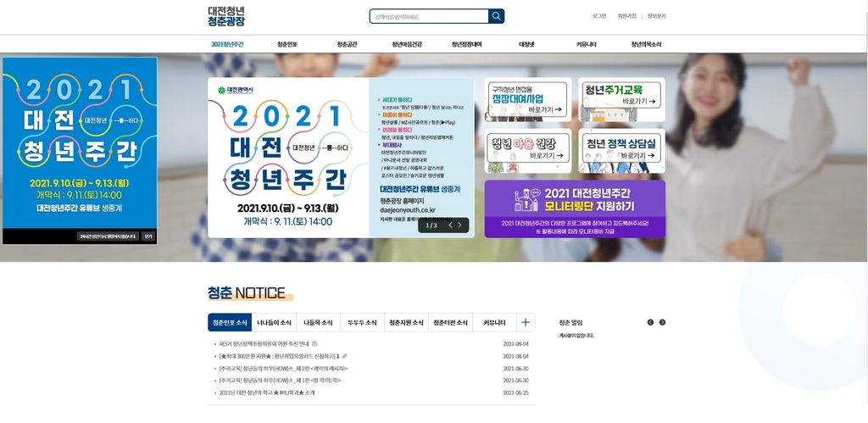
Task: Click the 회원가입 link
Action: coord(626,16)
